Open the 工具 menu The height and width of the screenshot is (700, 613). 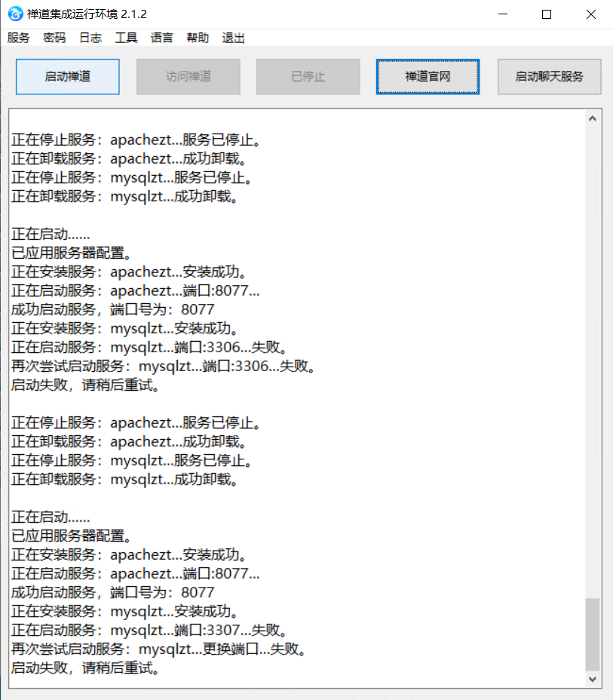pyautogui.click(x=126, y=38)
